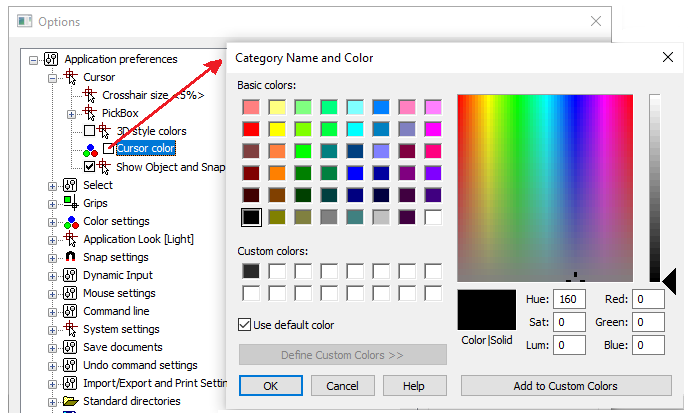This screenshot has width=690, height=413.
Task: Click inside the color spectrum field
Action: pyautogui.click(x=545, y=188)
